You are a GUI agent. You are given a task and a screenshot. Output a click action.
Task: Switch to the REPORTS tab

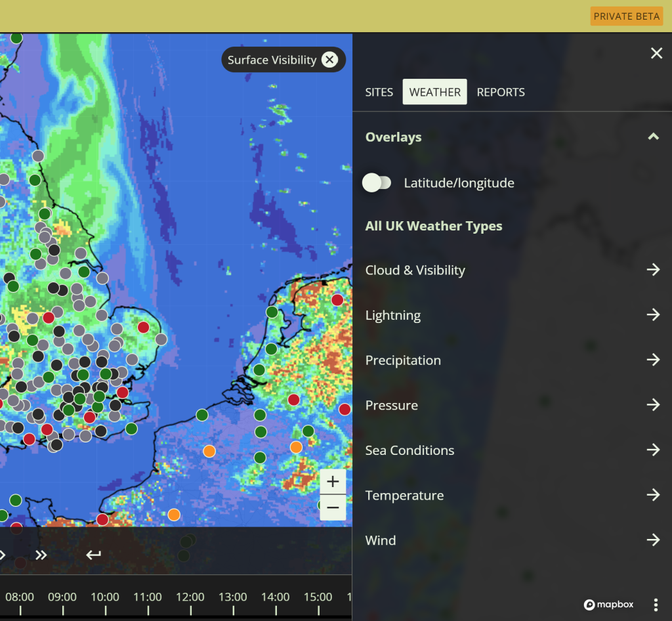(x=501, y=92)
